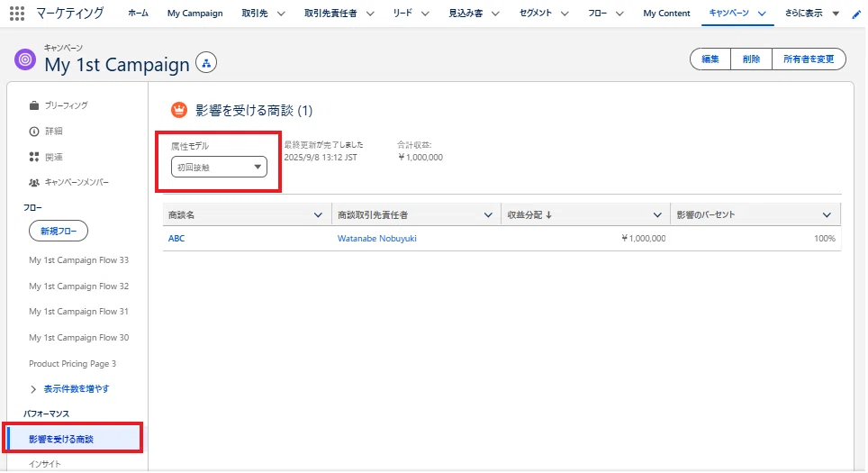Open the 取引先 tab dropdown chevron
The height and width of the screenshot is (473, 868).
click(x=281, y=14)
